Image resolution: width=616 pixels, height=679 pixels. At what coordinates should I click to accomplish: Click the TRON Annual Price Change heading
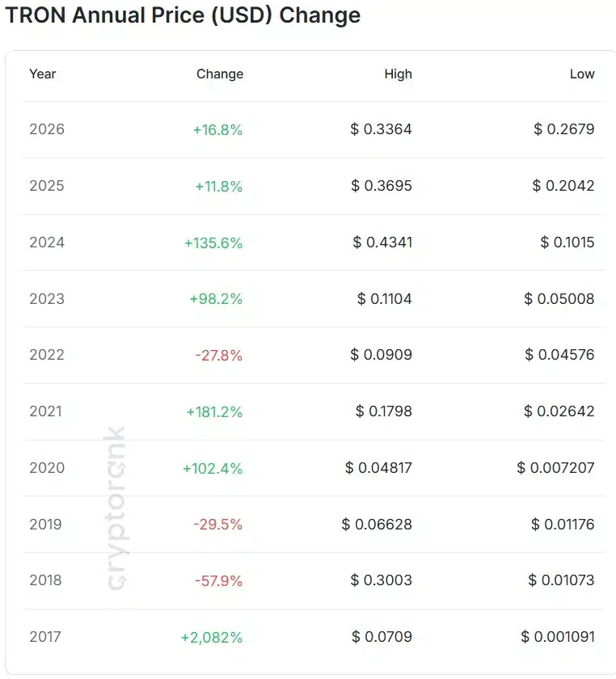(184, 15)
